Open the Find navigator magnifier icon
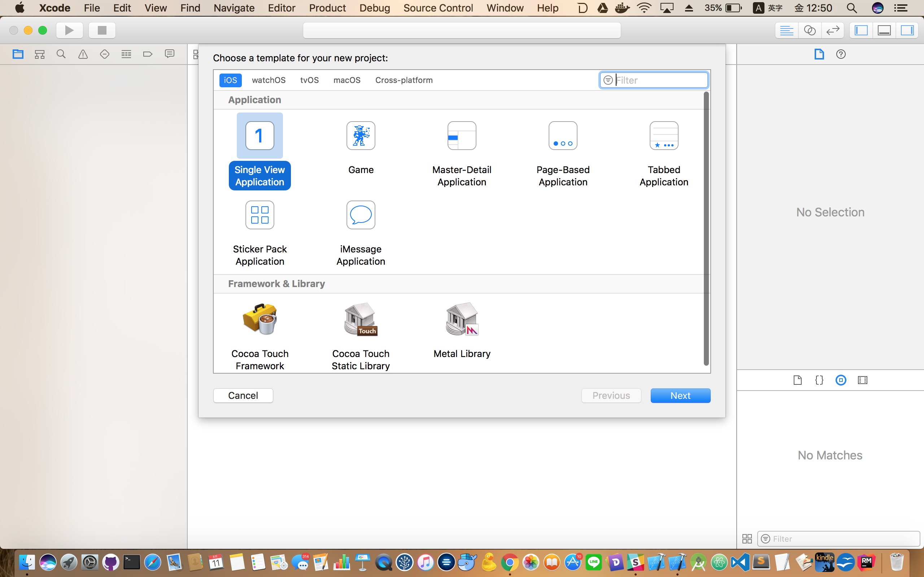This screenshot has height=577, width=924. point(61,54)
